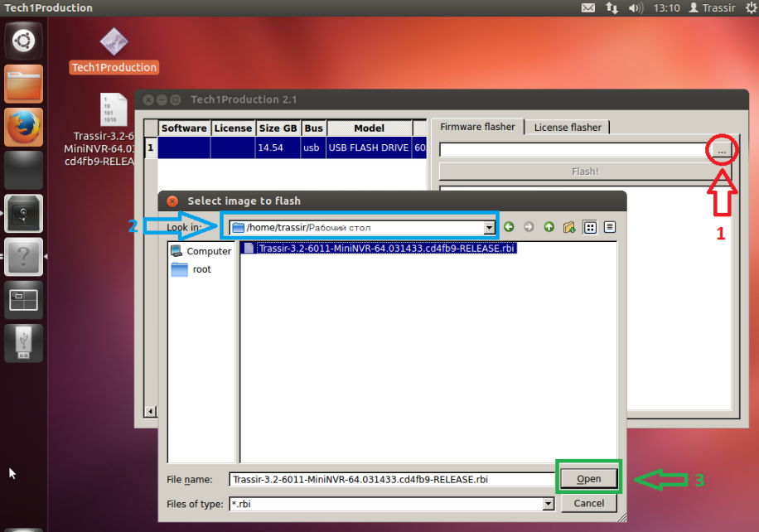Select Computer in the dialog sidebar
This screenshot has height=532, width=759.
(201, 251)
